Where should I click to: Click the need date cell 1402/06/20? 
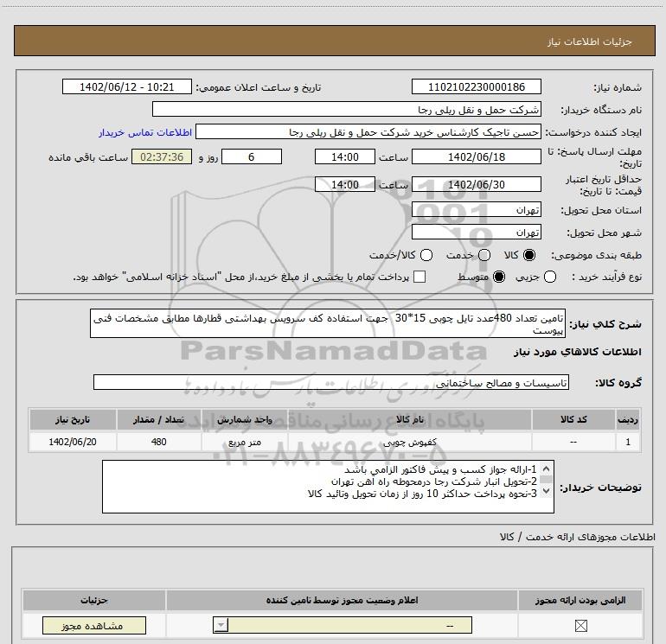[x=73, y=442]
